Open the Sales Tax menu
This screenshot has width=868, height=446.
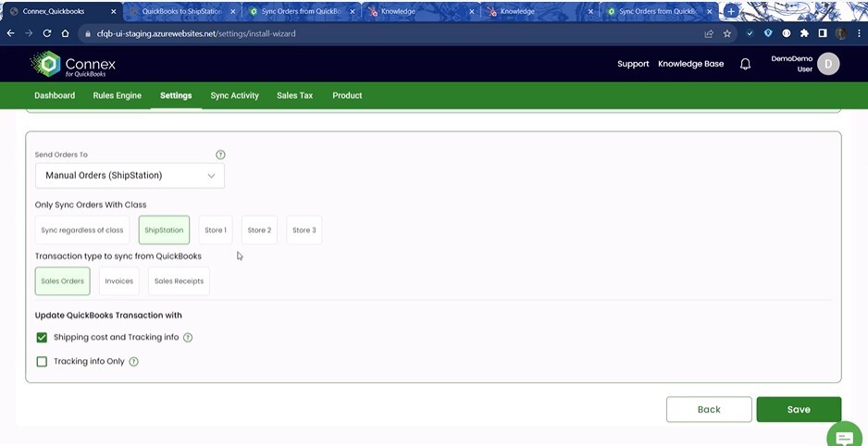click(294, 95)
